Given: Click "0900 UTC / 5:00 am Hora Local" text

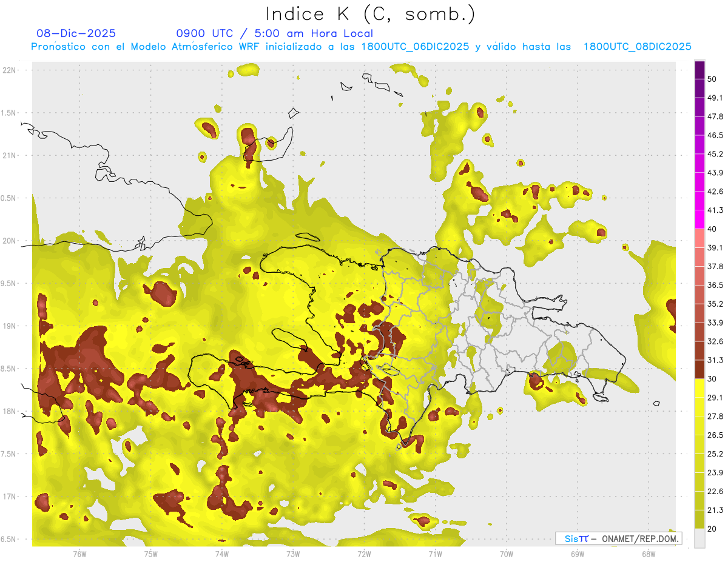Looking at the screenshot, I should (274, 33).
